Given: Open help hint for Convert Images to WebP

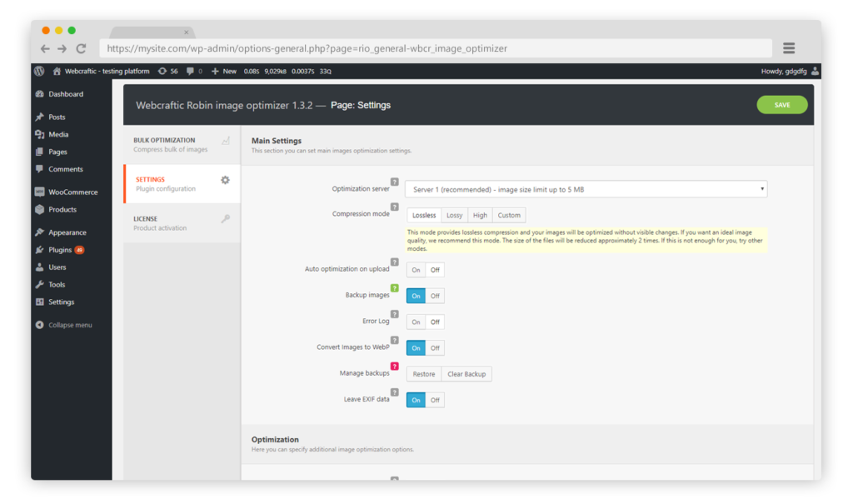Looking at the screenshot, I should pyautogui.click(x=394, y=340).
